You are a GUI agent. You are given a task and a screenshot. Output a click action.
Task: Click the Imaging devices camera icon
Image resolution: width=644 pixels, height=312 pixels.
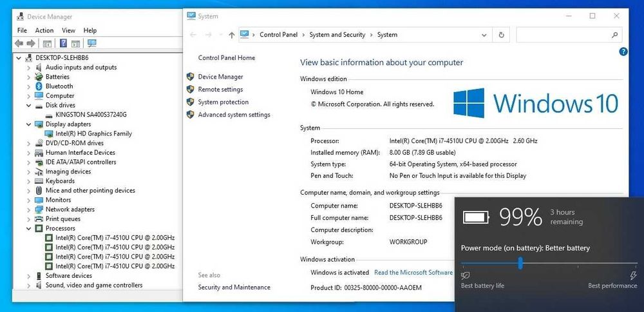tap(39, 171)
